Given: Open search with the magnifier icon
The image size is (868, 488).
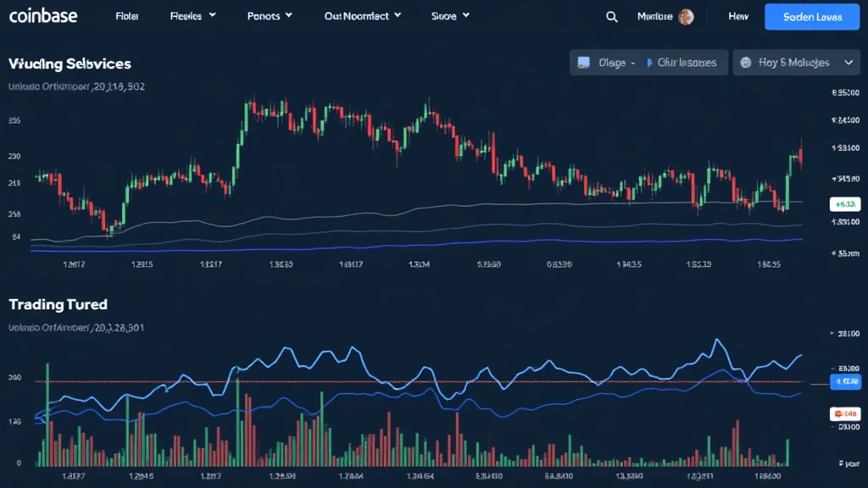Looking at the screenshot, I should tap(612, 17).
